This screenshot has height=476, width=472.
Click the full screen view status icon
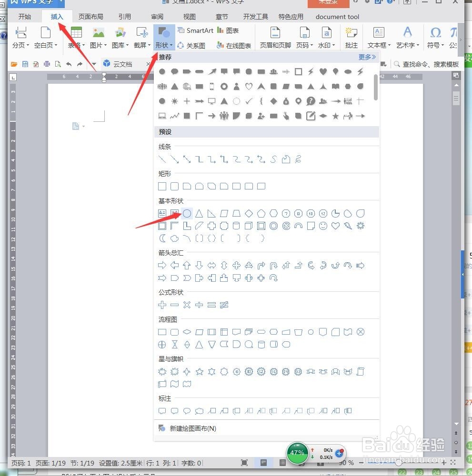(x=244, y=463)
